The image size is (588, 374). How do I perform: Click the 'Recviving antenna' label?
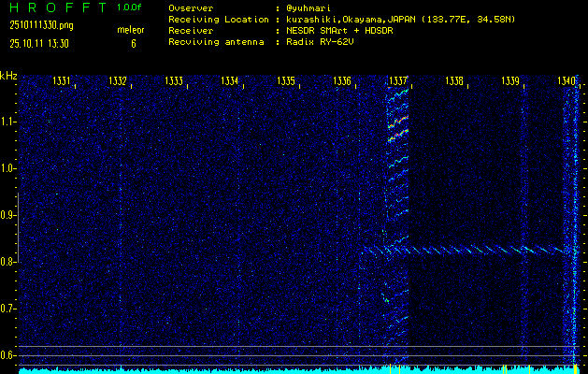click(216, 42)
